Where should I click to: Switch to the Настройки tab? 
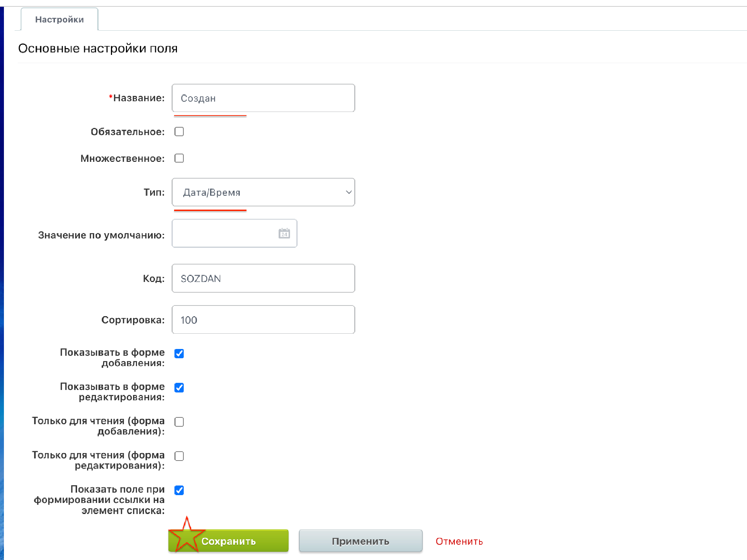coord(60,20)
